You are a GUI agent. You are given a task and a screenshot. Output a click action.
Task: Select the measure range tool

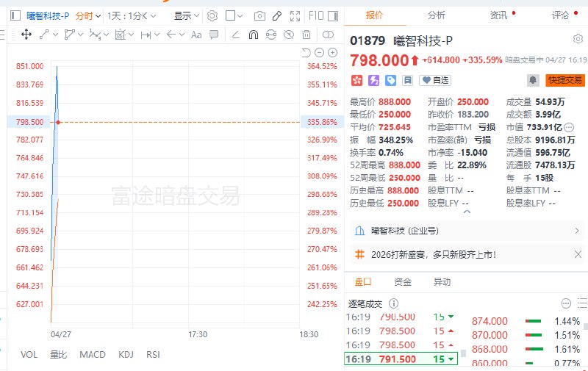click(120, 35)
